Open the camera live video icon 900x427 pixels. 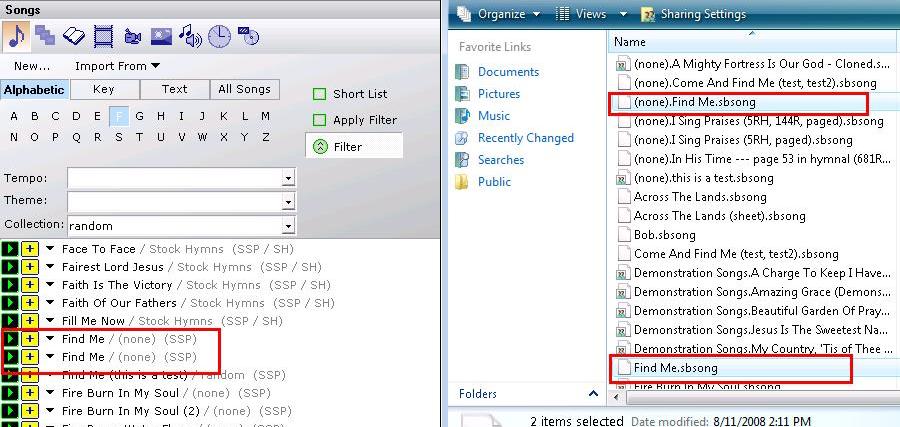132,37
